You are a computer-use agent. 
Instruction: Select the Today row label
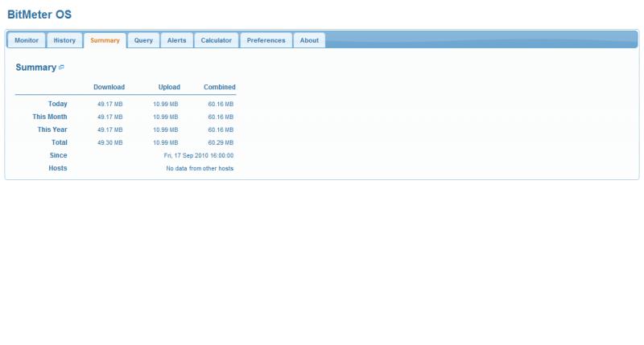(x=58, y=104)
